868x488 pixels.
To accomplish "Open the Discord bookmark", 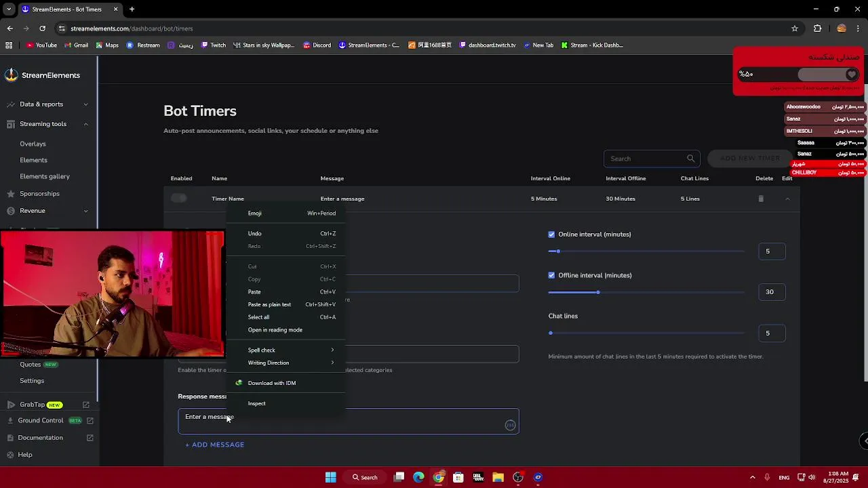I will (x=317, y=45).
